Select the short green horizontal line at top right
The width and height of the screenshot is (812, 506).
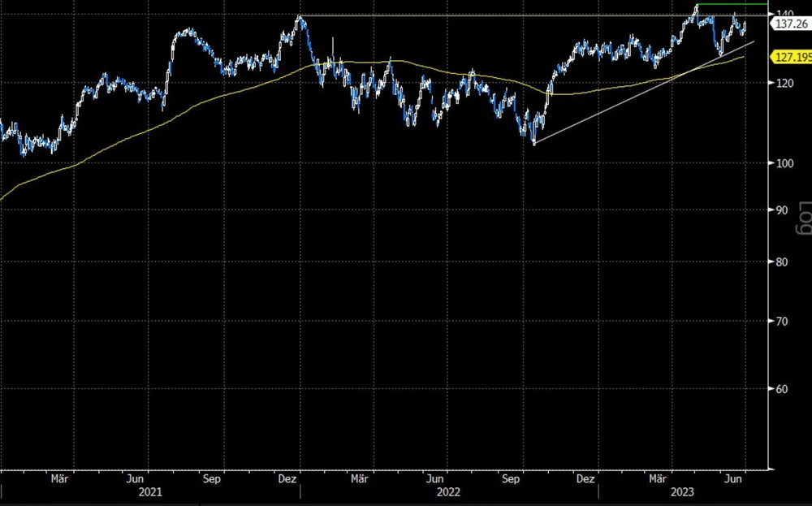731,5
